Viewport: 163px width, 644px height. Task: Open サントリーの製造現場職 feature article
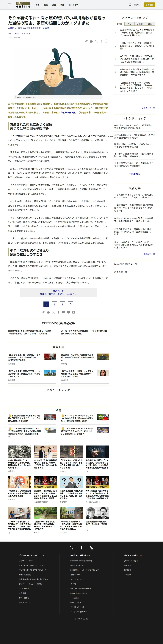pos(24,432)
